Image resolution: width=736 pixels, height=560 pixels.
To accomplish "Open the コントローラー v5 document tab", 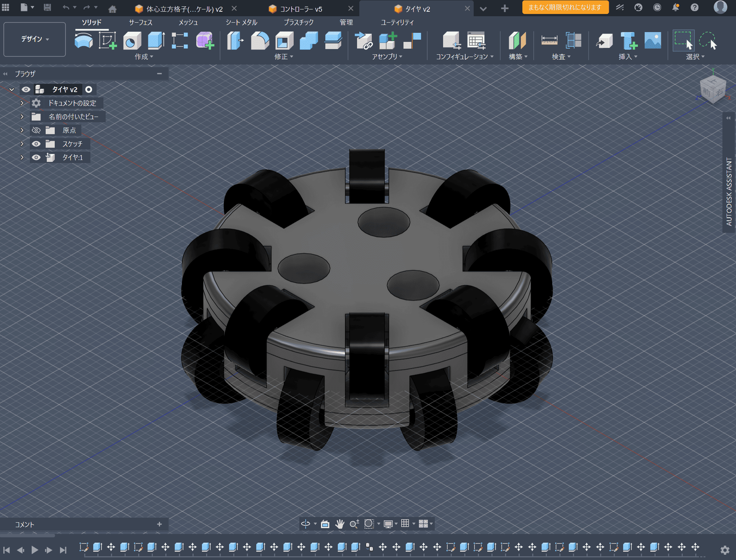I will tap(301, 9).
